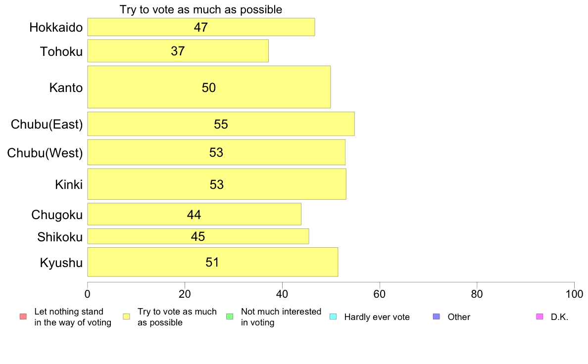Select the Tohoku bar showing 37

click(x=178, y=51)
